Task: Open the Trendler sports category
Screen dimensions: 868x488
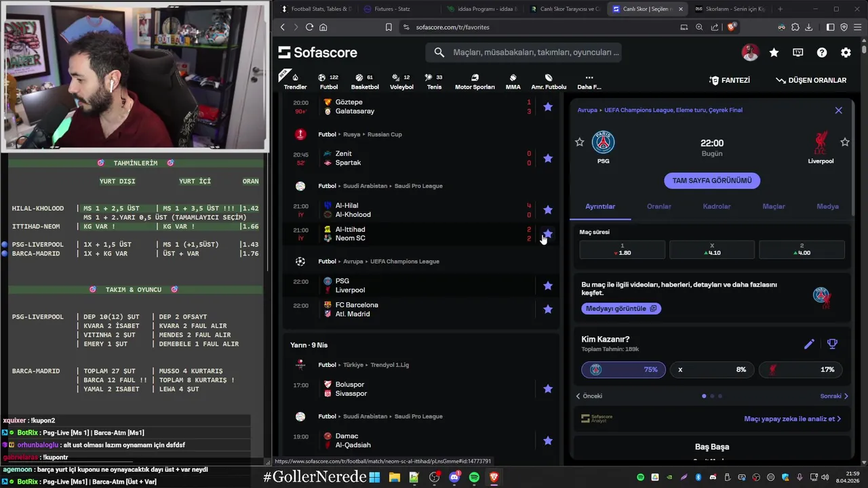Action: point(295,81)
